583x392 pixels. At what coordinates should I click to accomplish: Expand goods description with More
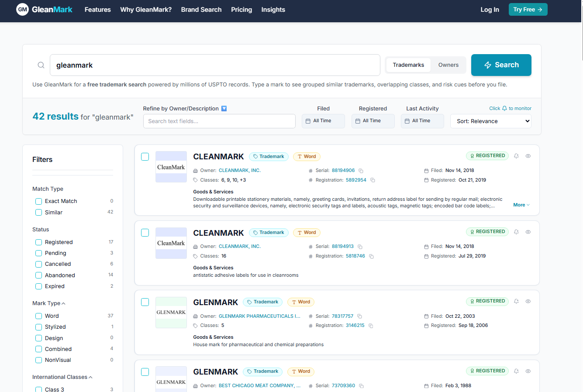click(x=521, y=205)
